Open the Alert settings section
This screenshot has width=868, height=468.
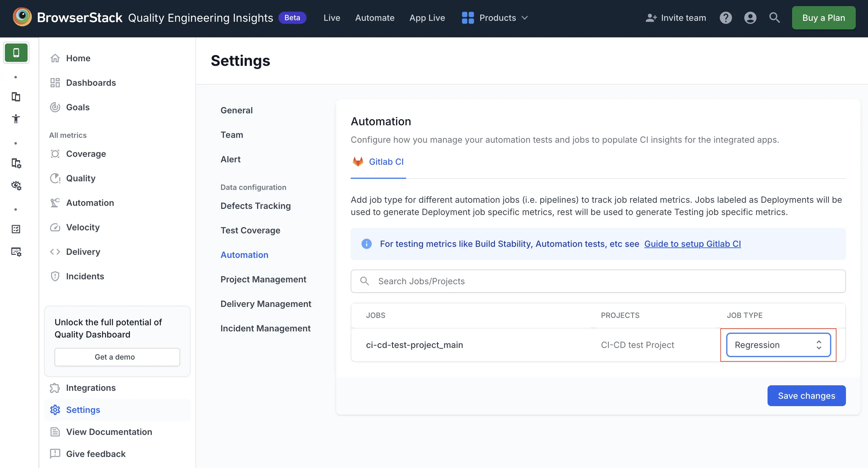point(231,159)
